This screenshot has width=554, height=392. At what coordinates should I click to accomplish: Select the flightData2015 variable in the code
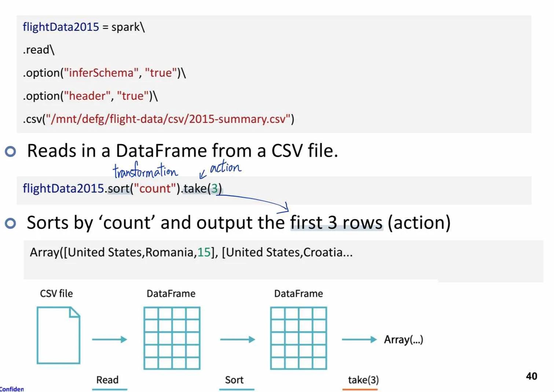61,27
